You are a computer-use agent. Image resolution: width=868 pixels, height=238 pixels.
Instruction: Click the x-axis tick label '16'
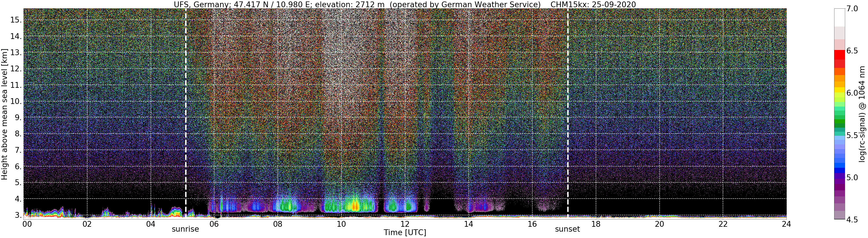tap(532, 224)
